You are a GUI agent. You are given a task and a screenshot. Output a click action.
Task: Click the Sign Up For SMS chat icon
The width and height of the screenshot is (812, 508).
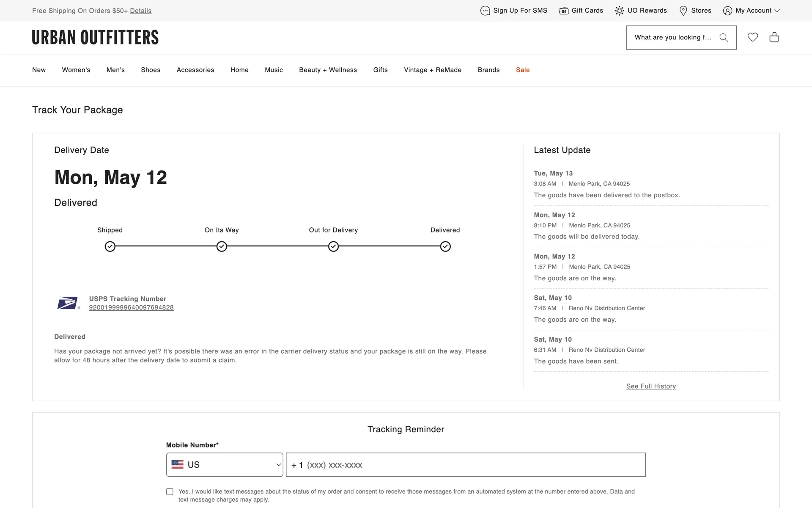[x=485, y=11]
